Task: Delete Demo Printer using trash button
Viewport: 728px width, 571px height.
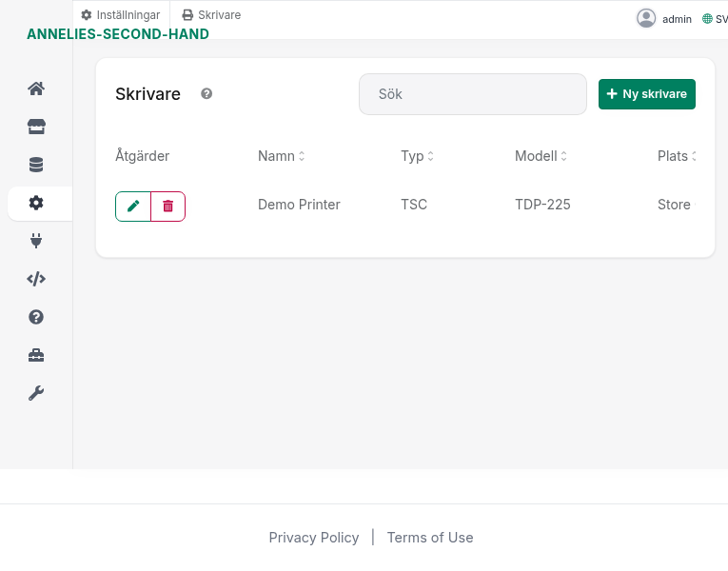Action: point(168,206)
